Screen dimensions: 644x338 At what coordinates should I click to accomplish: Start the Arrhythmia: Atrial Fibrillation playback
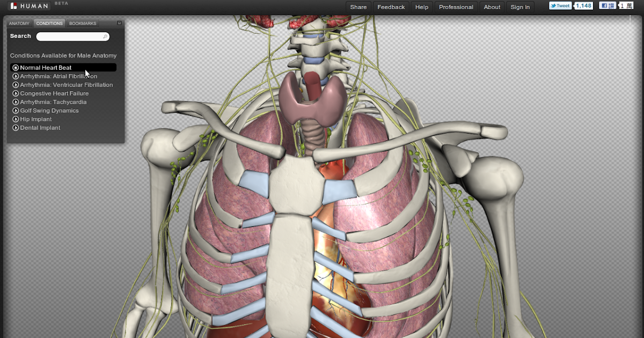[x=14, y=76]
